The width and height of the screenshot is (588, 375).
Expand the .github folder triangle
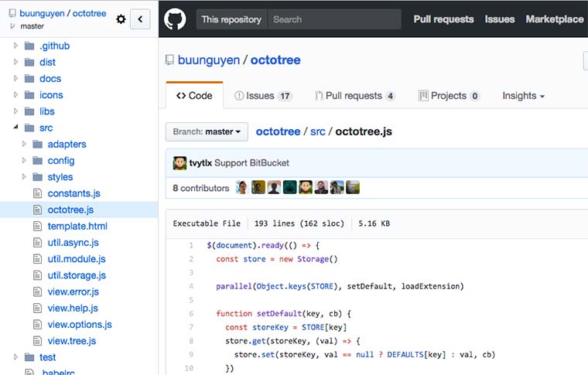pos(15,46)
